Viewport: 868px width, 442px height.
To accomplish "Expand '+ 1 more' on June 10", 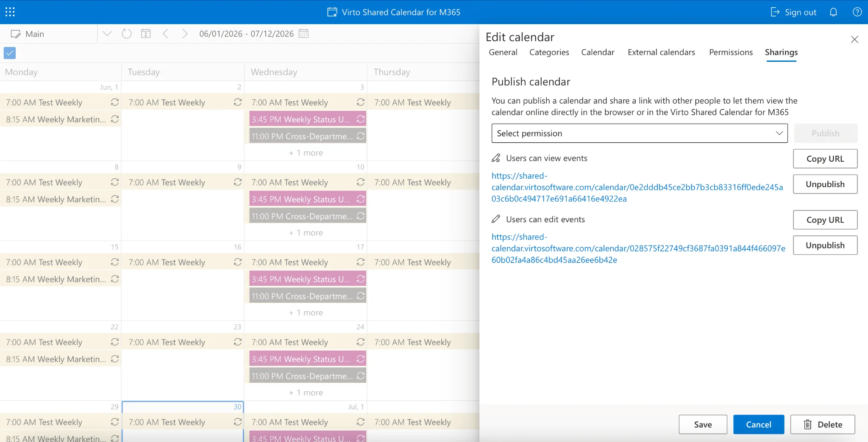I will [x=306, y=233].
